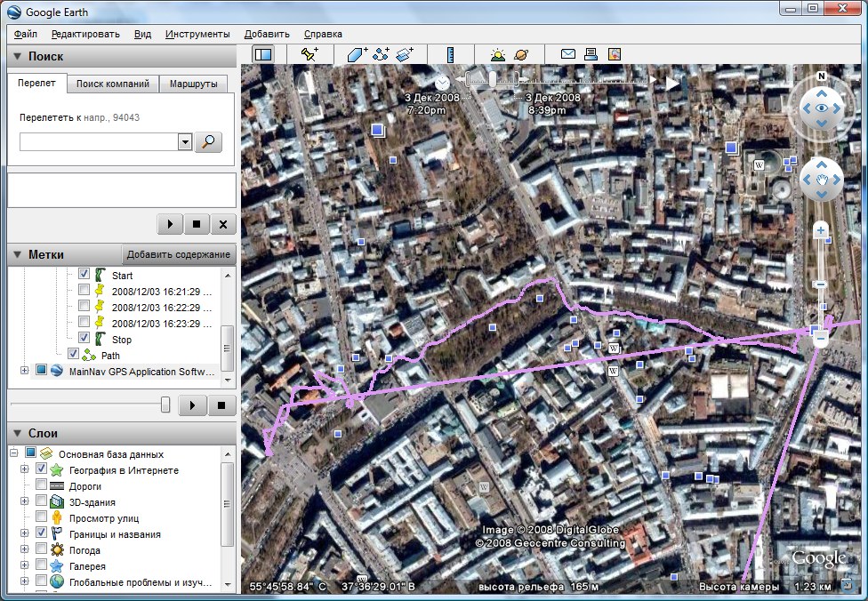
Task: Add a polygon from the toolbar
Action: pos(357,54)
